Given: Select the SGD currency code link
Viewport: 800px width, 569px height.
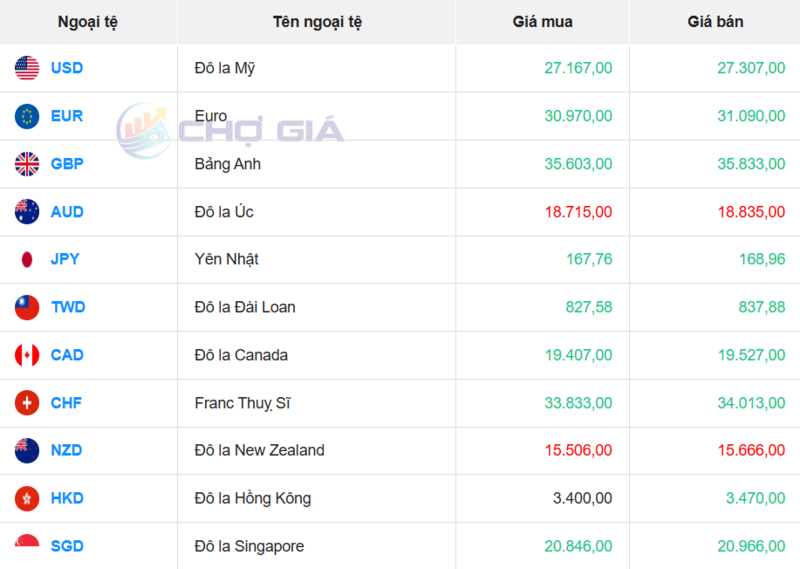Looking at the screenshot, I should (67, 546).
